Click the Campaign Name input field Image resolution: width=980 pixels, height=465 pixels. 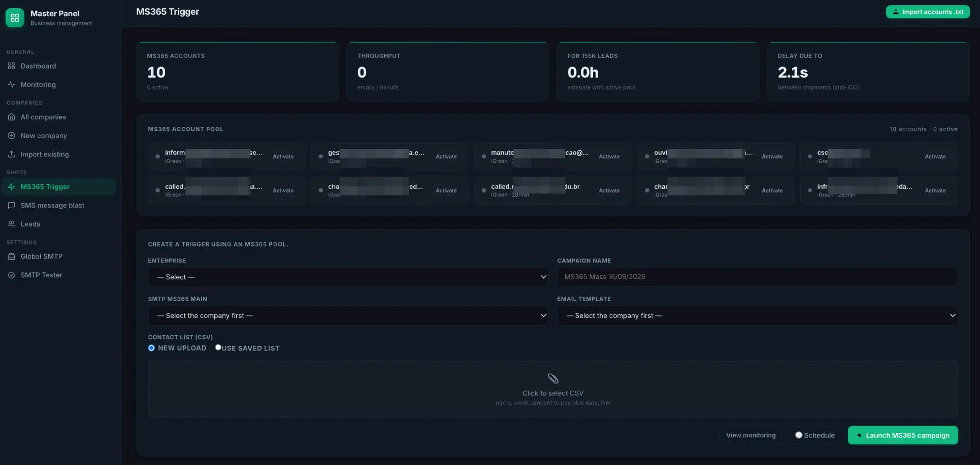(x=757, y=277)
